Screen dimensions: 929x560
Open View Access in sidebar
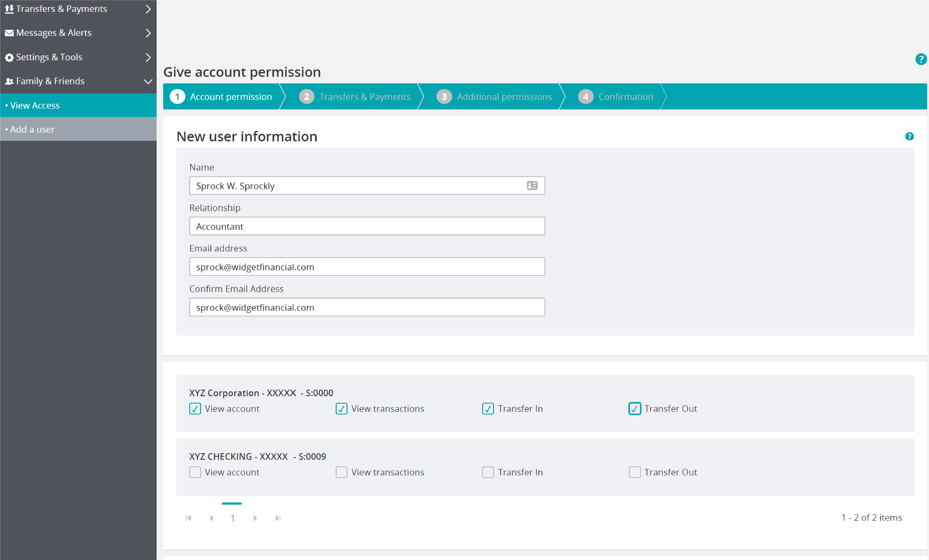(x=35, y=106)
